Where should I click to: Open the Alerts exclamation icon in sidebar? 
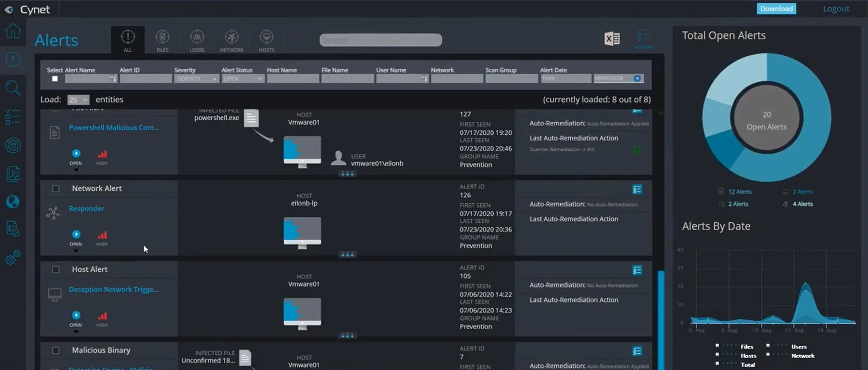pyautogui.click(x=13, y=59)
